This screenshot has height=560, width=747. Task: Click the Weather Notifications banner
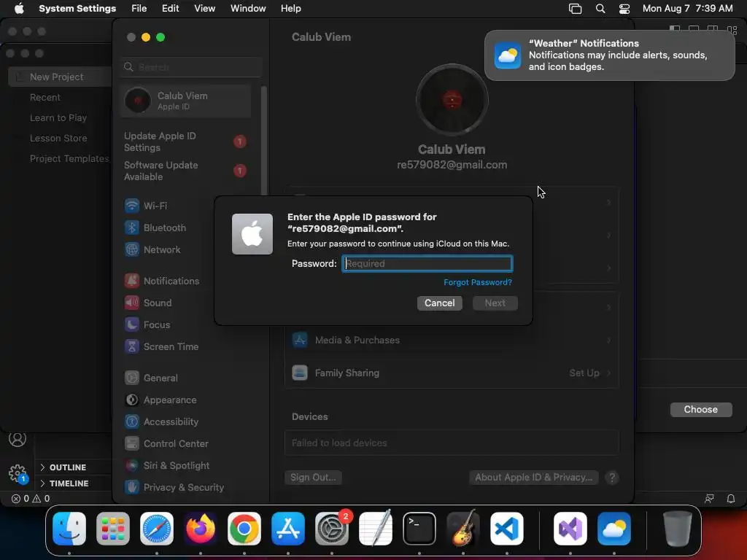(609, 55)
